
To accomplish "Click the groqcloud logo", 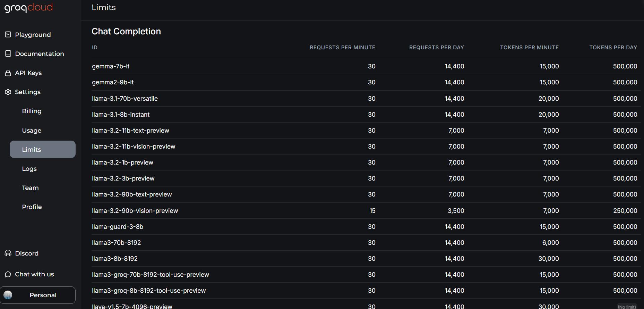I will point(28,8).
